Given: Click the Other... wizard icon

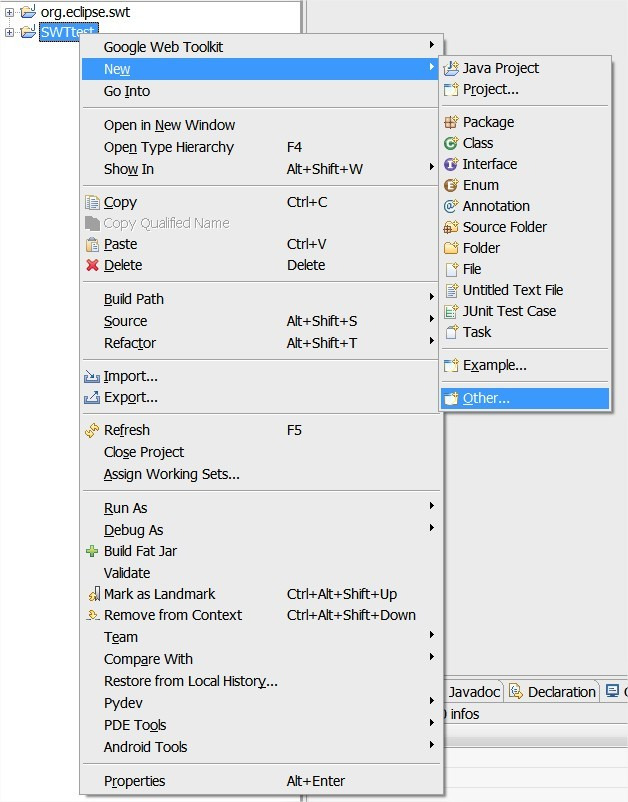Looking at the screenshot, I should pos(451,398).
